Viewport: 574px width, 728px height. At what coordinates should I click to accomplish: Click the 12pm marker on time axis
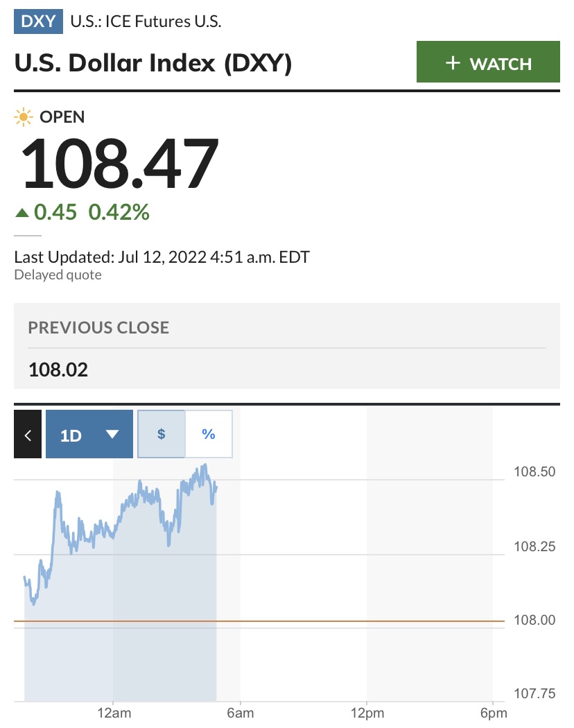click(x=367, y=713)
